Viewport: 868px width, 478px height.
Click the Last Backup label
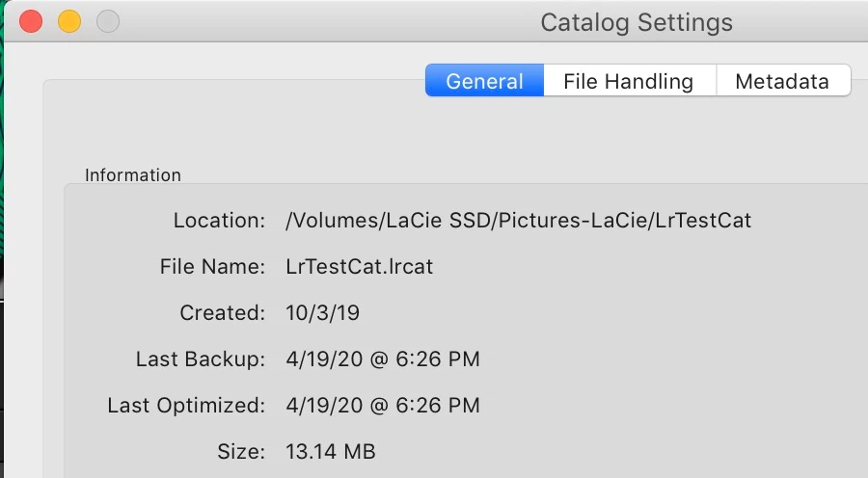200,359
